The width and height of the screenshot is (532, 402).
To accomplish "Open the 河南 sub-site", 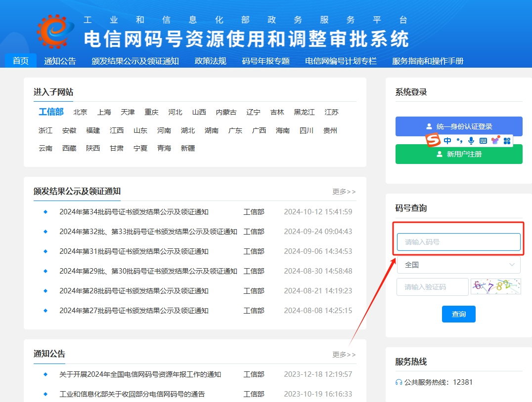I will (x=164, y=130).
